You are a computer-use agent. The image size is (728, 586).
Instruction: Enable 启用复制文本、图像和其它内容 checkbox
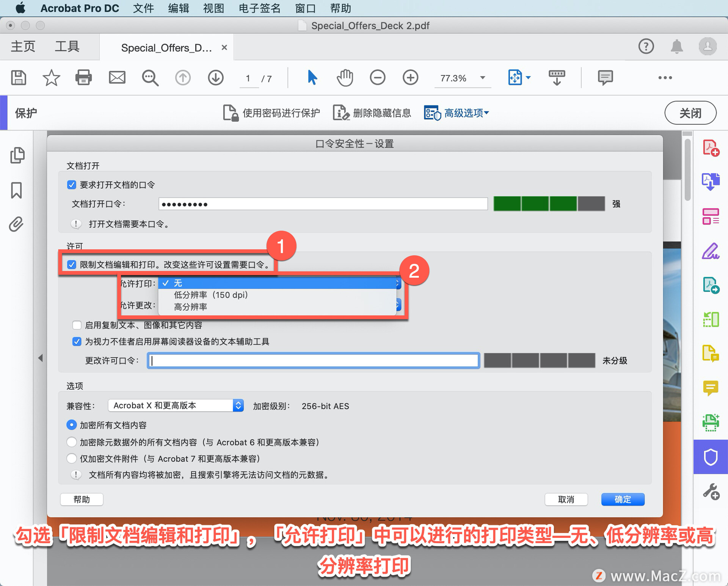point(77,325)
